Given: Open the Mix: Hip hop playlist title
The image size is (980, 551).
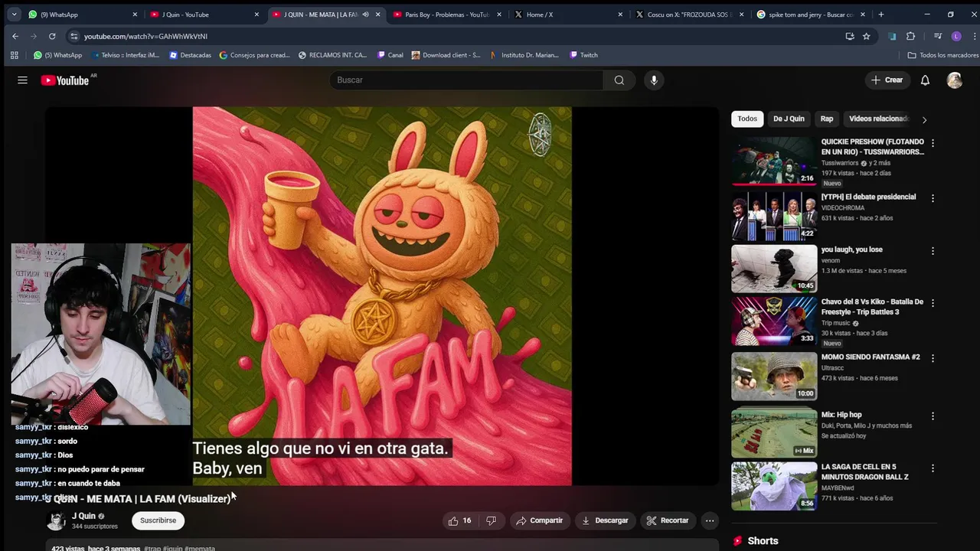Looking at the screenshot, I should coord(841,415).
